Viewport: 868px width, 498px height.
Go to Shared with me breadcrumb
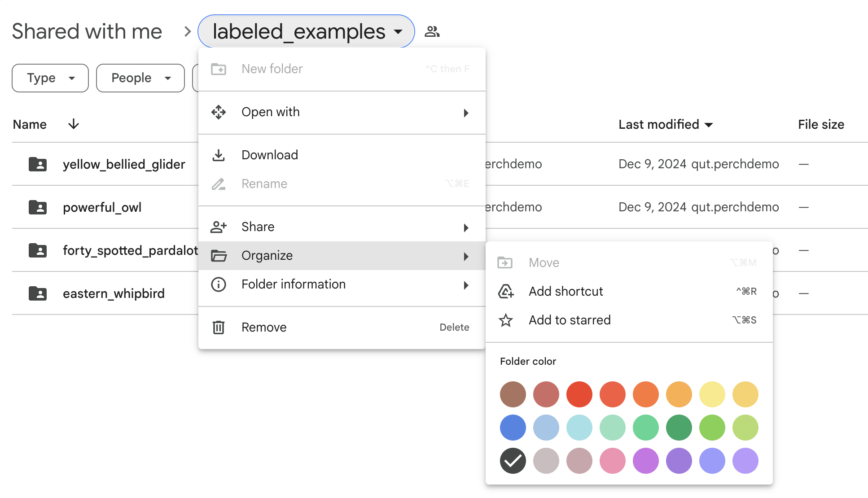pyautogui.click(x=87, y=31)
